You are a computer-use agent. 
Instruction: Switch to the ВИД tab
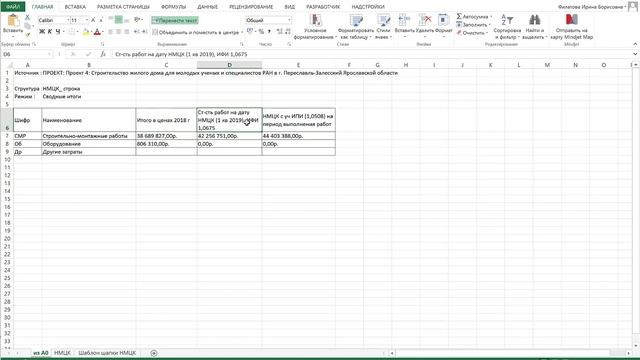point(289,7)
